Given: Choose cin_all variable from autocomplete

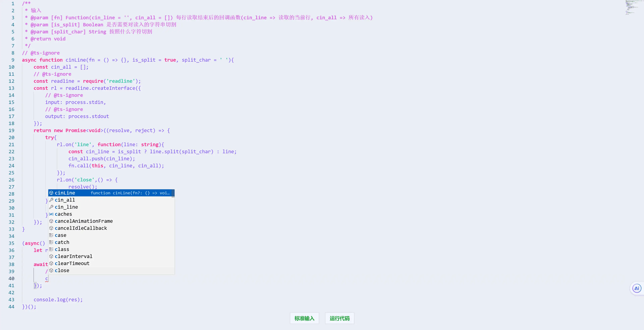Looking at the screenshot, I should 65,200.
